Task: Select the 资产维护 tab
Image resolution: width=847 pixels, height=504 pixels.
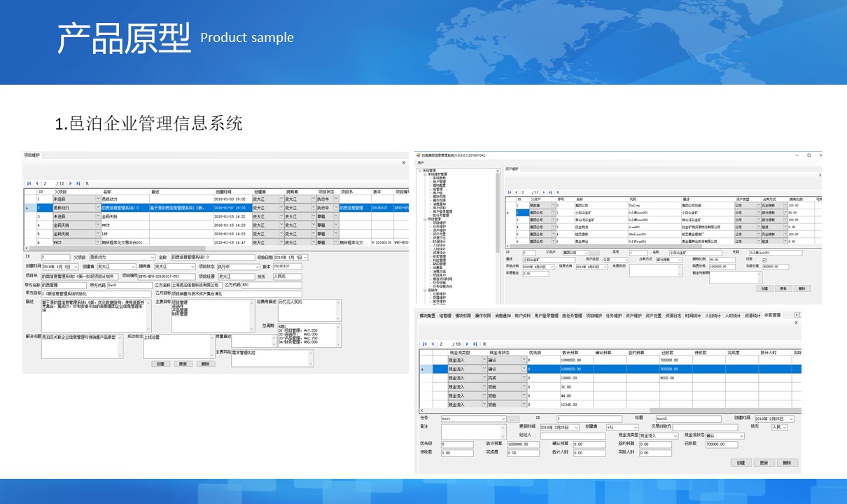Action: click(512, 169)
